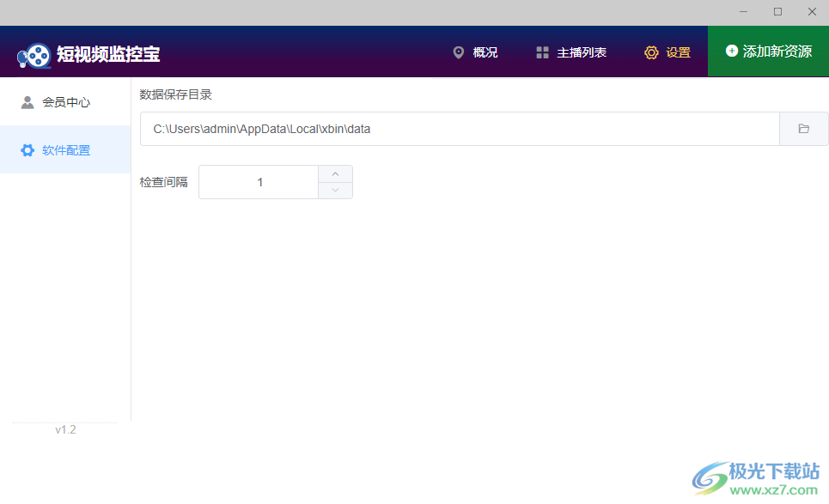Decrease the check interval with down arrow
829x504 pixels.
click(335, 191)
